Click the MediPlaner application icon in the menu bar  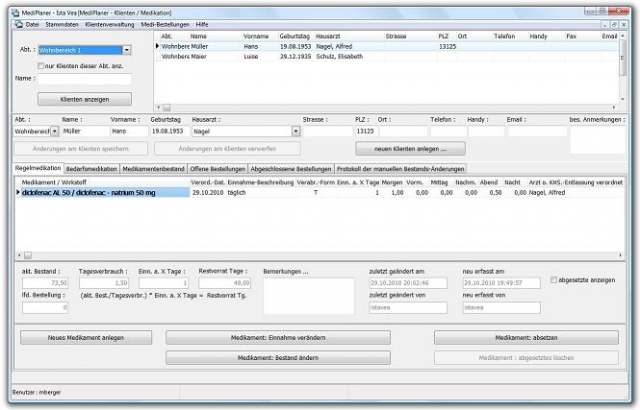tap(18, 24)
